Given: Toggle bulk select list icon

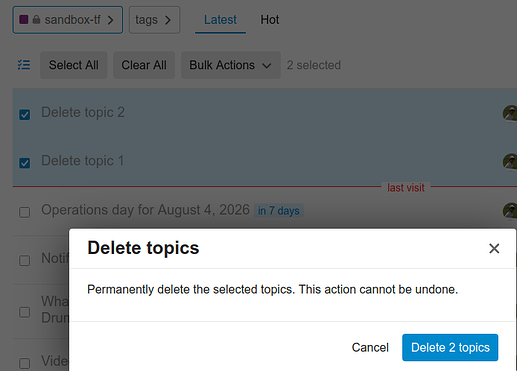Looking at the screenshot, I should coord(24,65).
